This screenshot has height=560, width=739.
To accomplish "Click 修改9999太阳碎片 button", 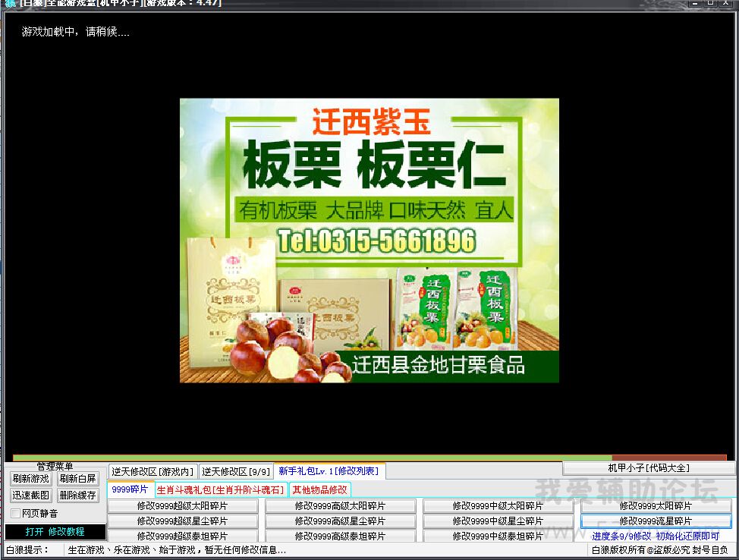I will [656, 506].
